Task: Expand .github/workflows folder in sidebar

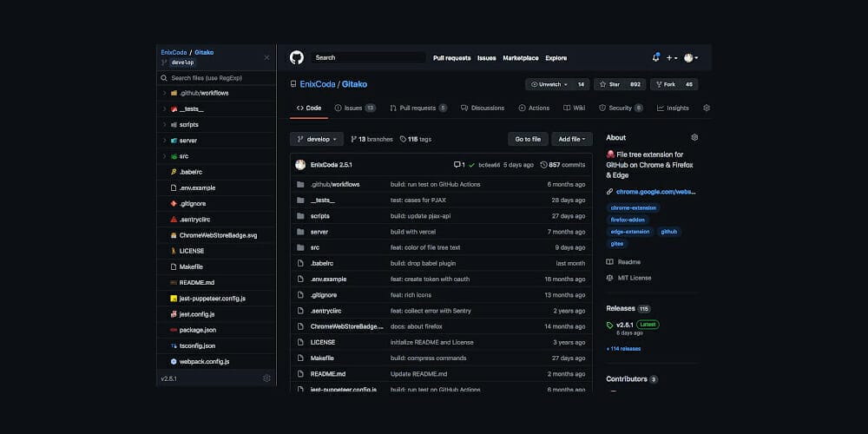Action: [x=164, y=93]
